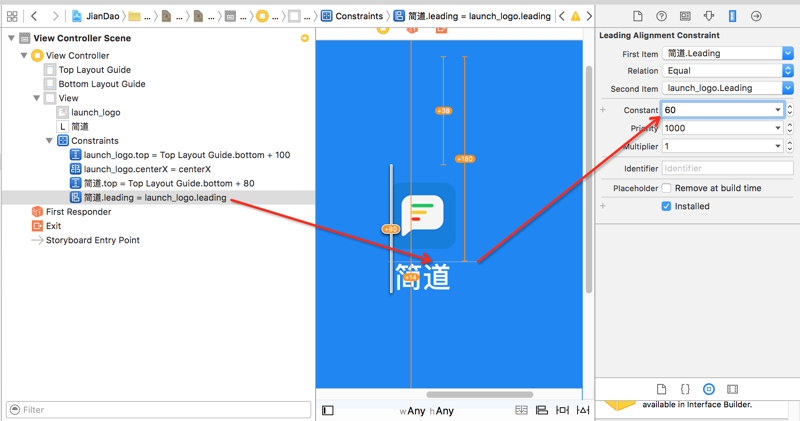Open the Pin constraints menu
This screenshot has height=421, width=800.
point(562,410)
